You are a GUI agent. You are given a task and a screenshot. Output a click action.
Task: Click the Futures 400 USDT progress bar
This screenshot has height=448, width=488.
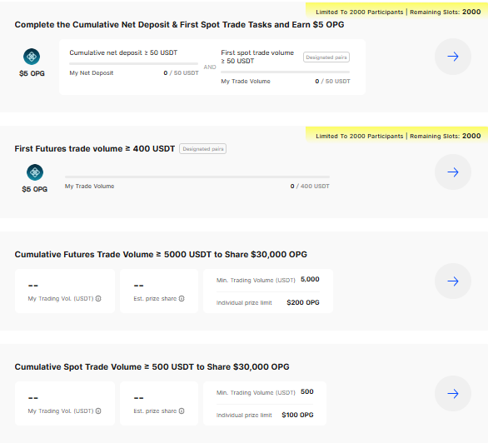point(197,177)
